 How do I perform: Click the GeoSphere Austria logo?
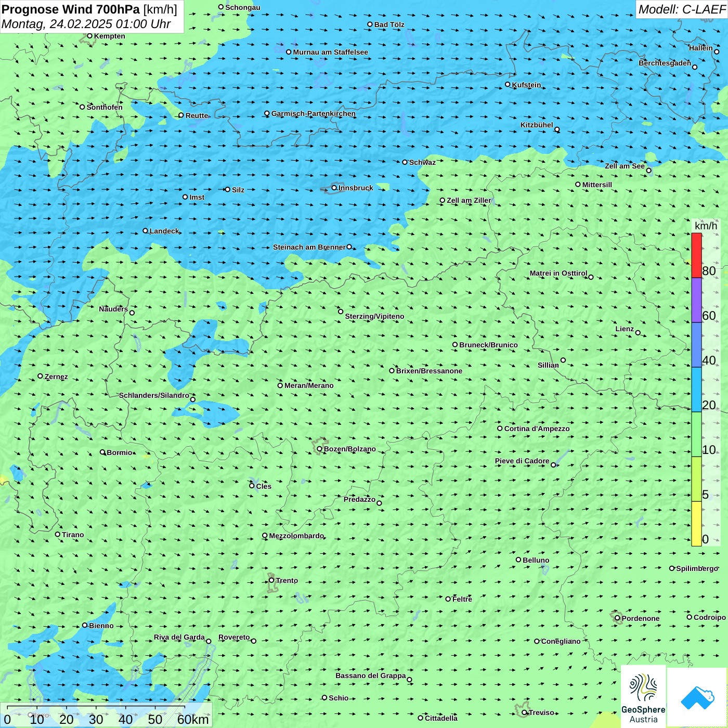(x=643, y=696)
